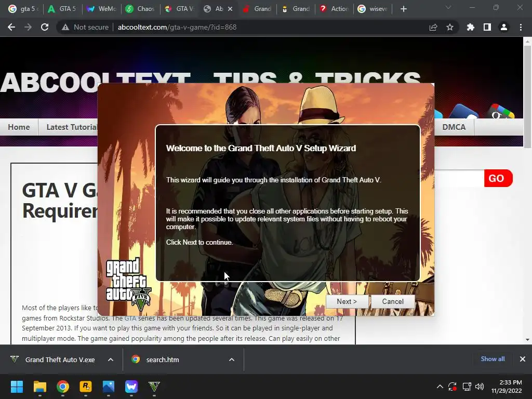
Task: Follow the GTA link in the article
Action: tap(130, 318)
